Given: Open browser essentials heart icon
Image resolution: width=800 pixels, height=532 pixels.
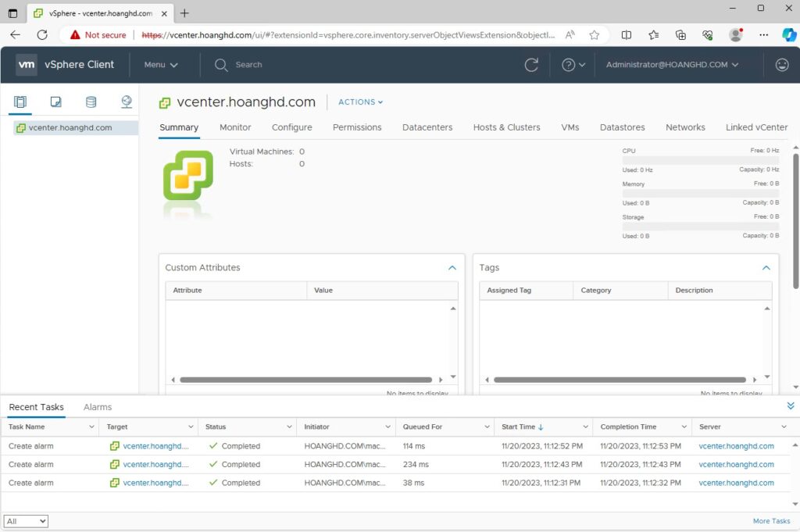Looking at the screenshot, I should pos(708,34).
